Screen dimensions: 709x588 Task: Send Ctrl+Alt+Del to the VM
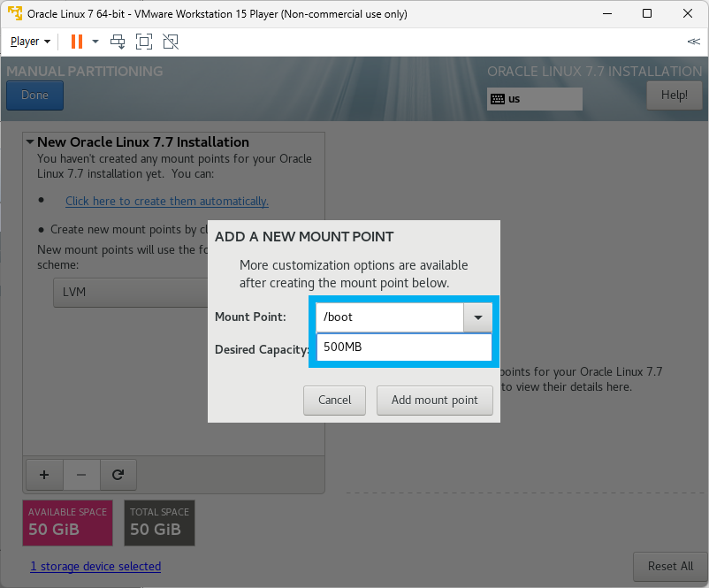point(118,42)
